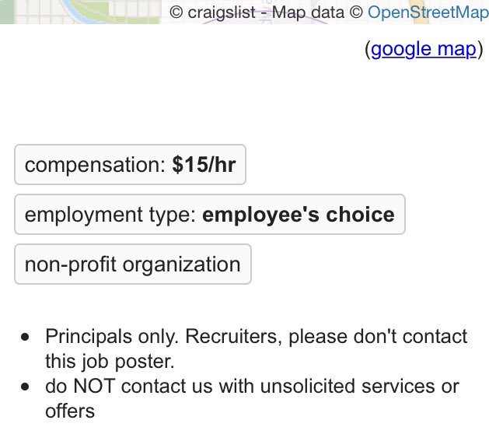Click the bold $15/hr value
The width and height of the screenshot is (489, 448).
[204, 165]
